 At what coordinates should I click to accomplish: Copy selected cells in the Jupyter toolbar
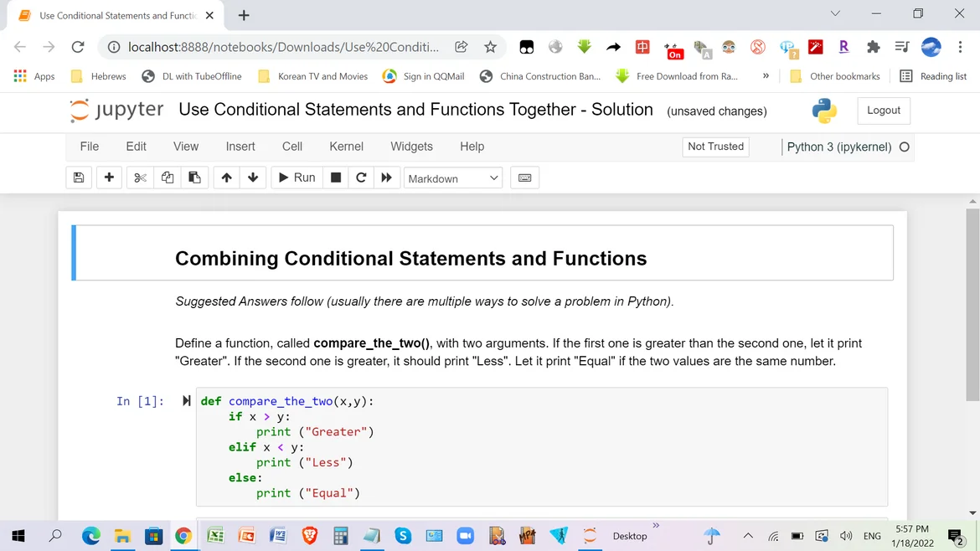click(168, 178)
